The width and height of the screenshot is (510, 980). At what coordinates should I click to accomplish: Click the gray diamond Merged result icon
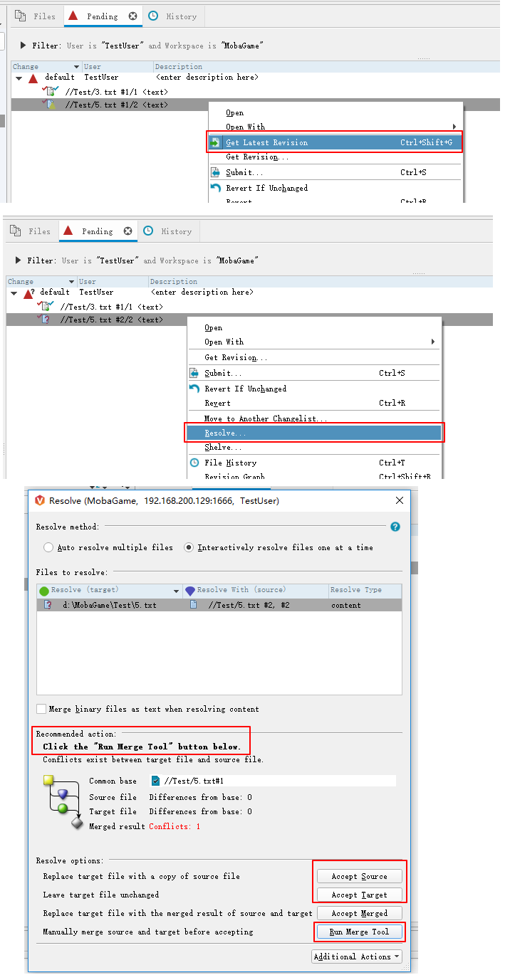tap(77, 824)
